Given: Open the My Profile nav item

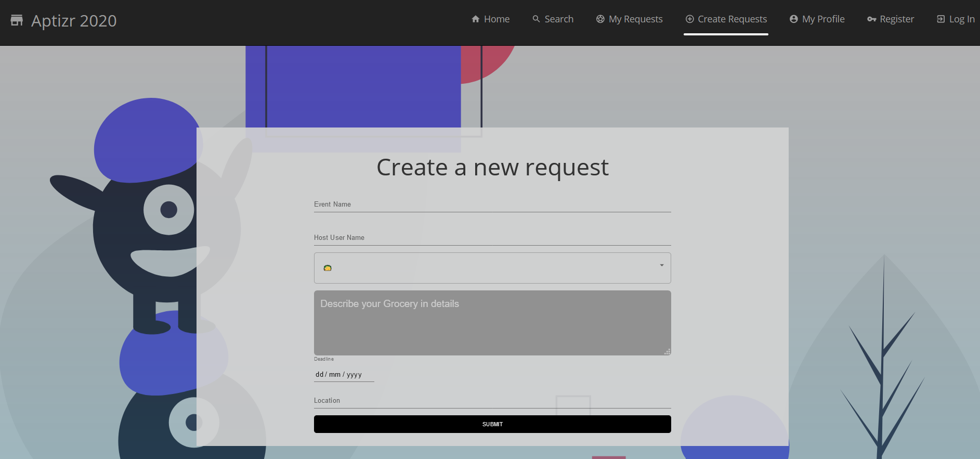Looking at the screenshot, I should [817, 19].
